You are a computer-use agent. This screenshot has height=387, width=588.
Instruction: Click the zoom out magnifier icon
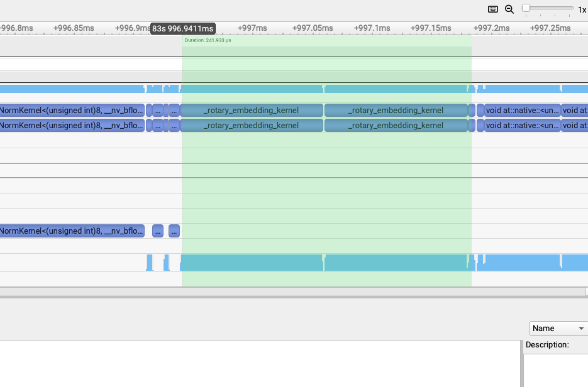(x=509, y=9)
